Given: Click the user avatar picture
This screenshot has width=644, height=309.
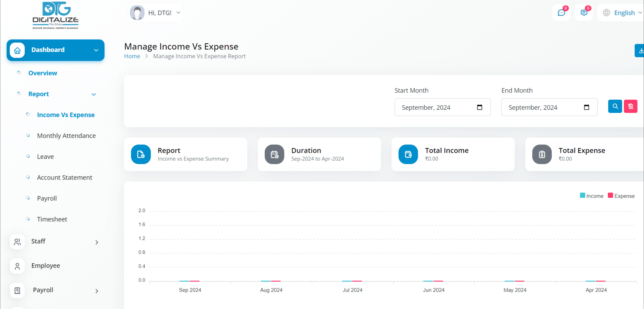Looking at the screenshot, I should 137,13.
